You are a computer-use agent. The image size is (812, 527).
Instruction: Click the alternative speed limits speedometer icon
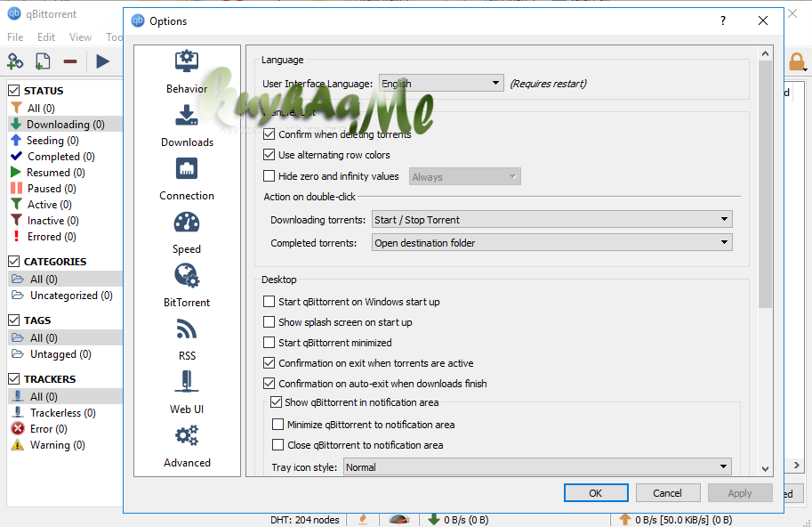pyautogui.click(x=398, y=519)
